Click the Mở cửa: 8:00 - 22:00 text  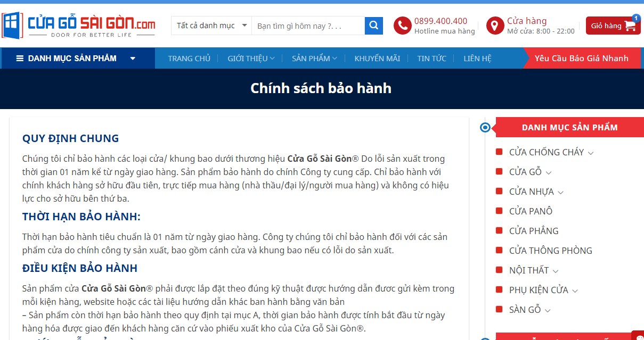click(x=541, y=31)
